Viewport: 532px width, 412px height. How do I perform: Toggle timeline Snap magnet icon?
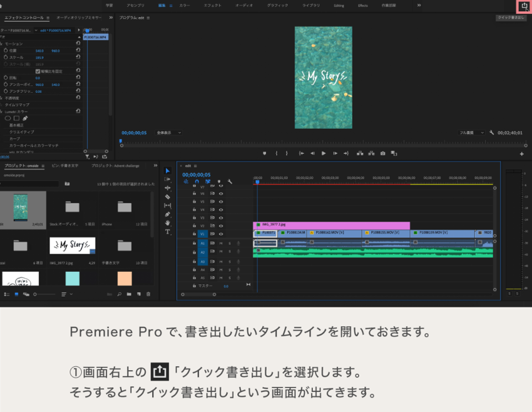coord(197,182)
